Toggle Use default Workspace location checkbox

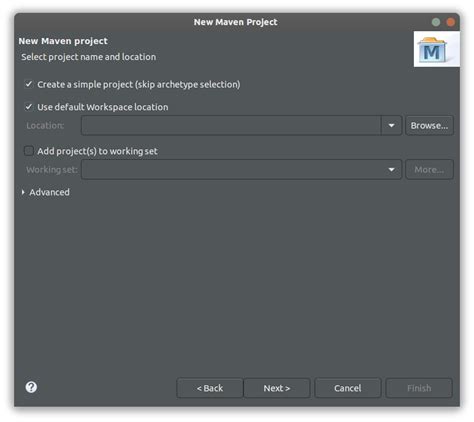click(x=29, y=107)
